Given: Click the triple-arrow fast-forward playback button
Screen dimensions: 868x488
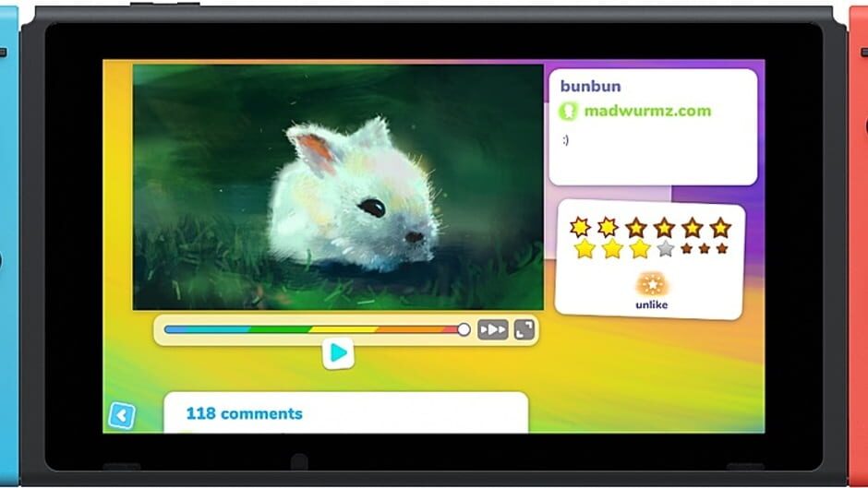Looking at the screenshot, I should click(x=492, y=329).
